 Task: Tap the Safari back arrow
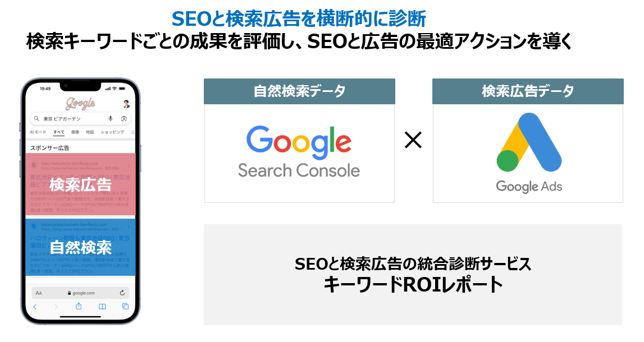click(35, 307)
